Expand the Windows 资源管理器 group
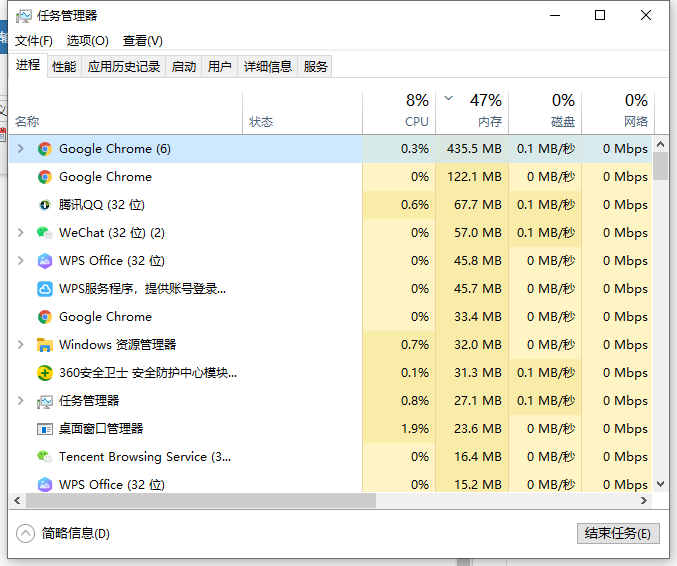Viewport: 677px width, 566px height. [x=20, y=345]
